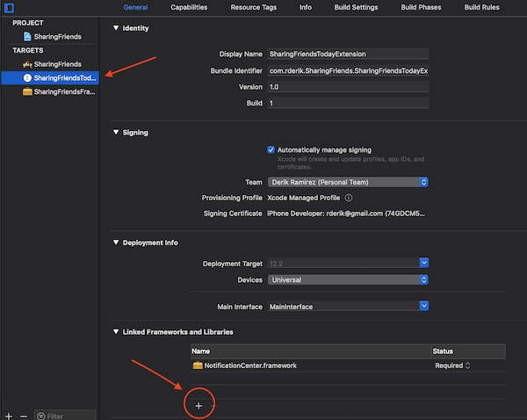Select the SharingFriendsFra... target row
The width and height of the screenshot is (527, 420).
pyautogui.click(x=50, y=91)
